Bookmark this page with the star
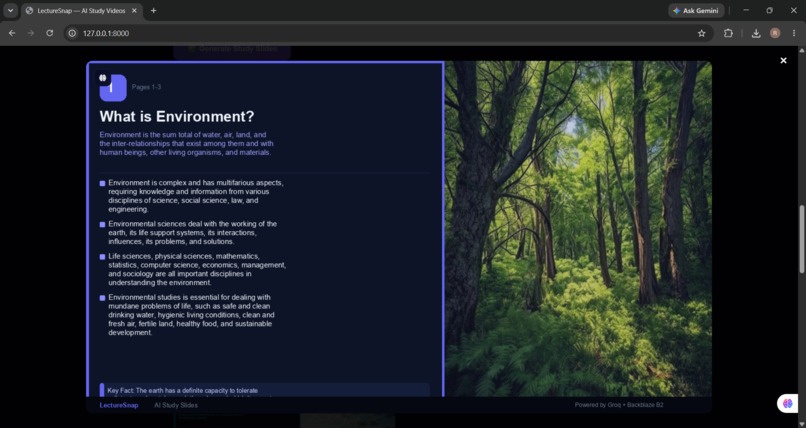806x428 pixels. (701, 33)
